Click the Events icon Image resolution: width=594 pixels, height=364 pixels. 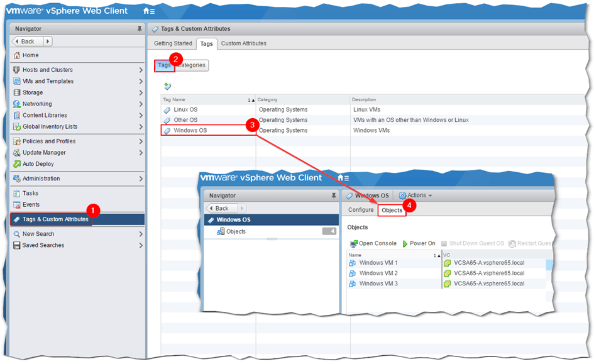coord(17,204)
